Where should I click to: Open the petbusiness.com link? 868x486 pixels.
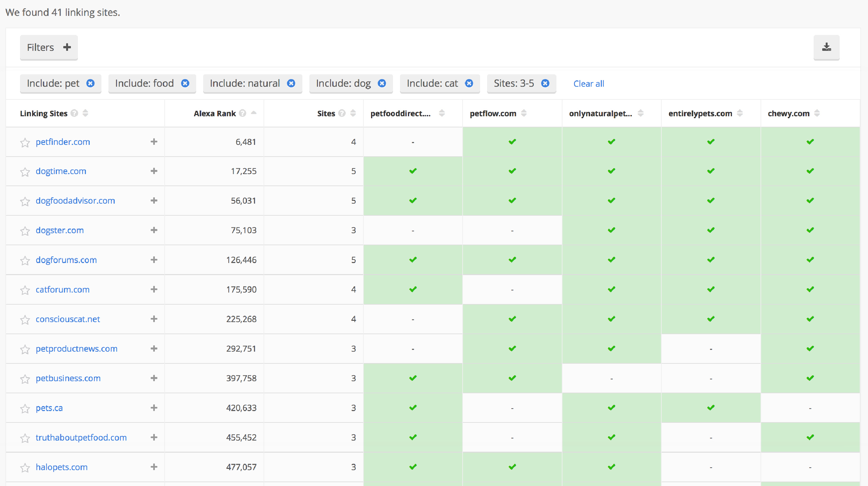[68, 379]
